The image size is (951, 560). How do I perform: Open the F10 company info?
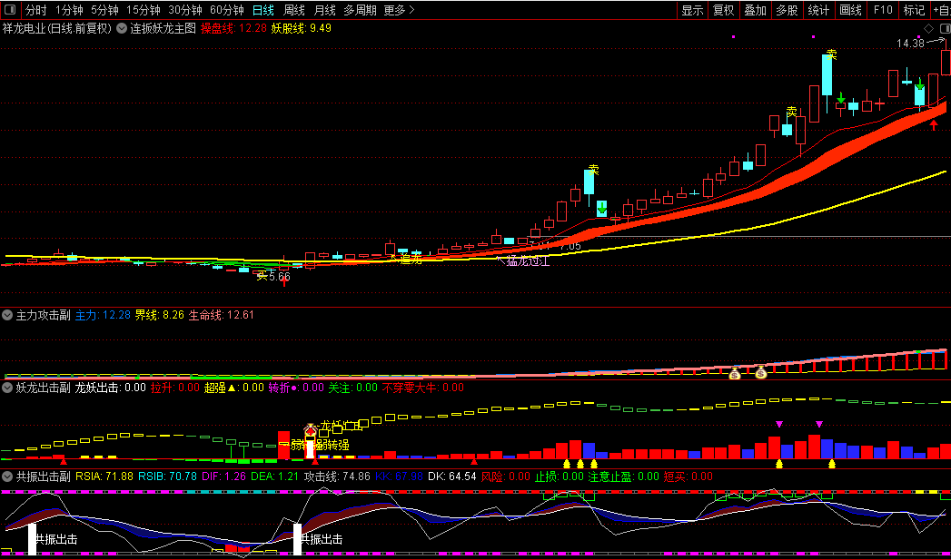(x=883, y=10)
